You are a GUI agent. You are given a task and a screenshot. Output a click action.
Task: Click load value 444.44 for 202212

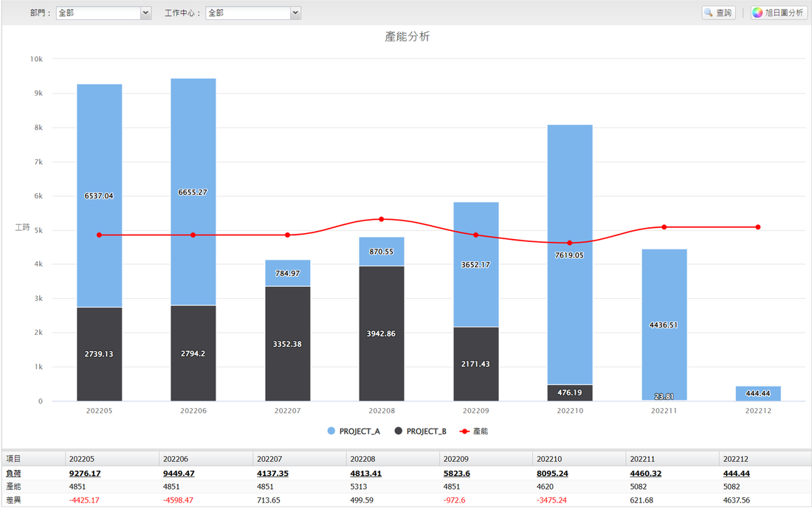(x=737, y=474)
